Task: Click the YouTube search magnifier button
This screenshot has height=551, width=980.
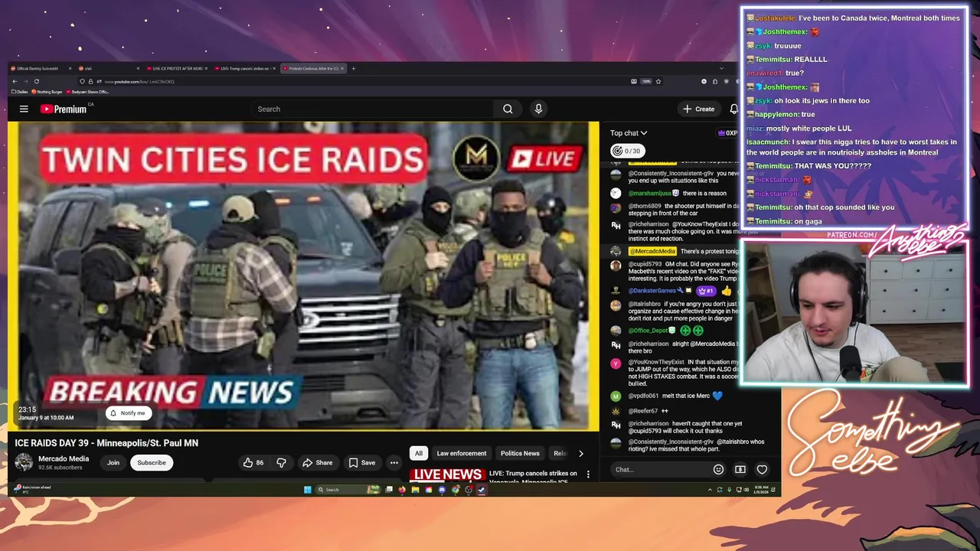Action: tap(508, 109)
